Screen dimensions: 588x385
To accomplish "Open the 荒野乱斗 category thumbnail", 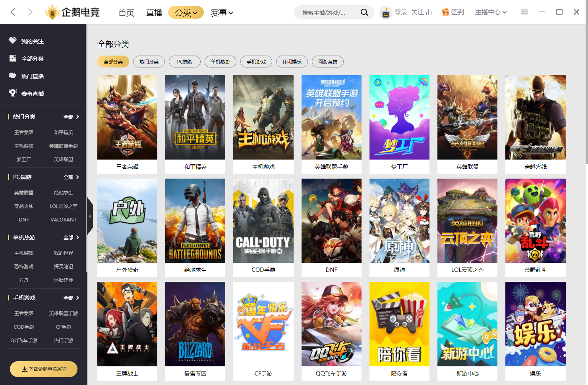I will 536,221.
